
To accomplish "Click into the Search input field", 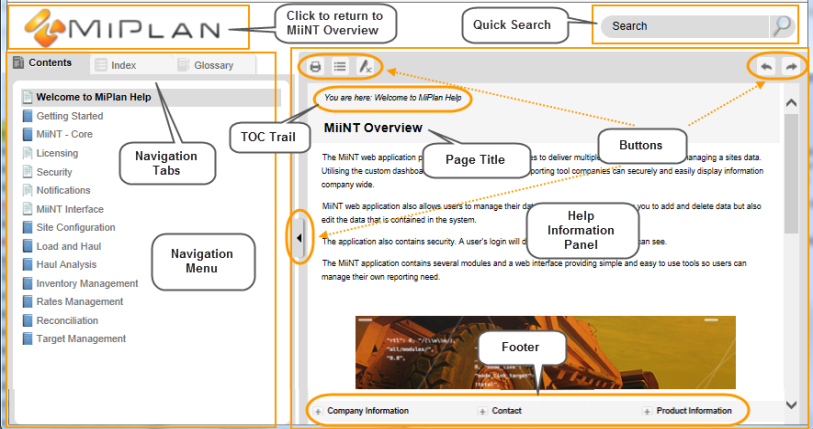I will [x=684, y=26].
